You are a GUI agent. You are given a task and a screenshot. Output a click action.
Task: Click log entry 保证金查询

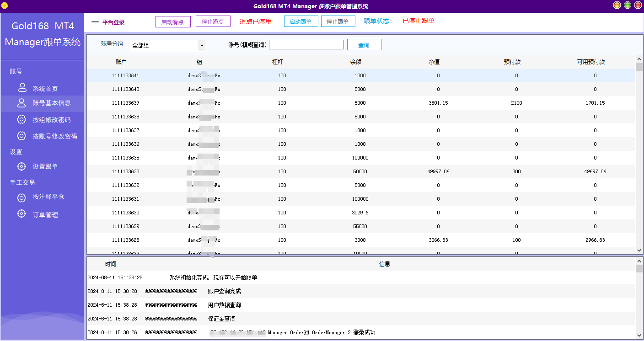point(221,319)
